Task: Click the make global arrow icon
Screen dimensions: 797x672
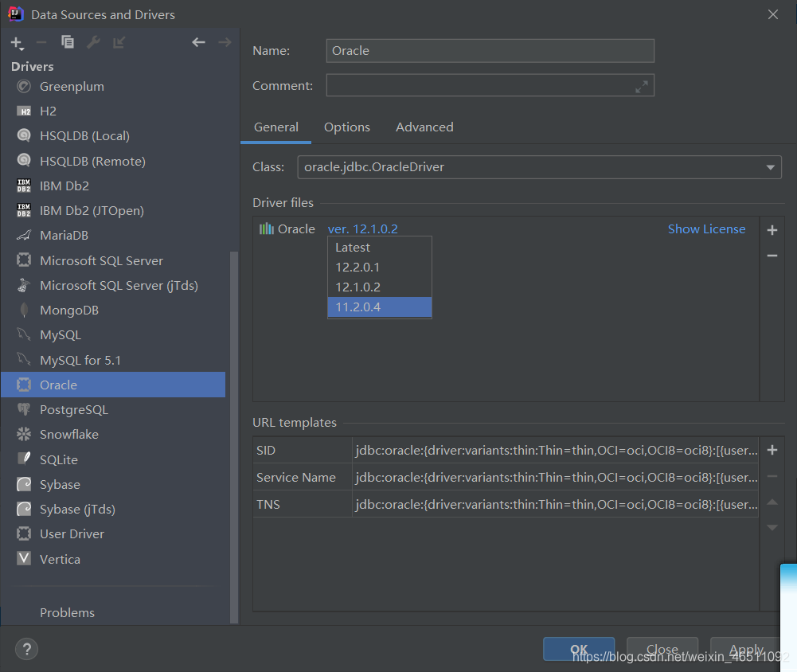Action: click(119, 43)
